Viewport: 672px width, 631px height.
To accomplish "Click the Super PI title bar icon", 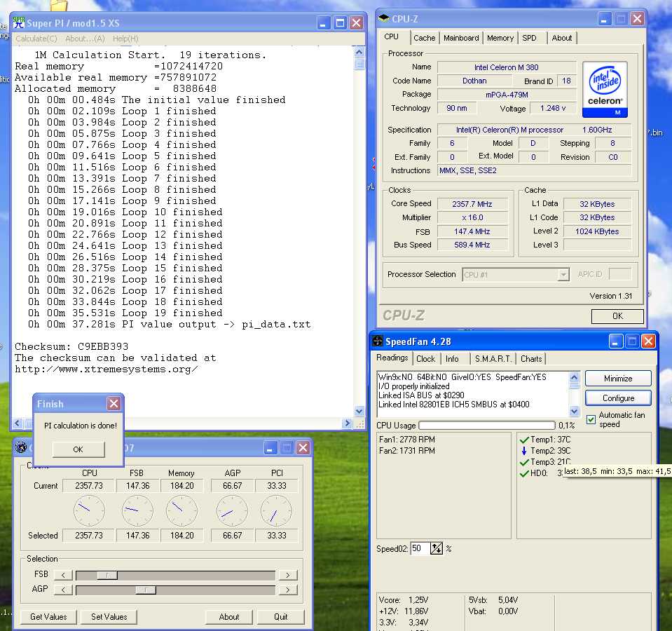I will [x=18, y=22].
